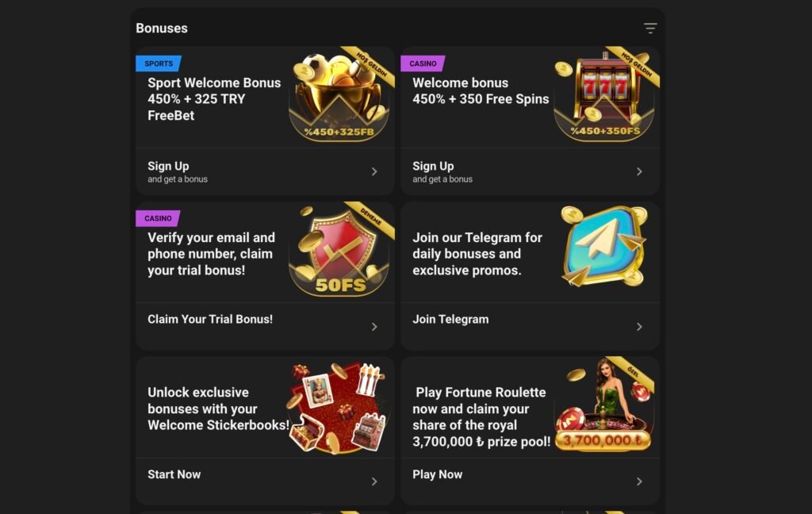The height and width of the screenshot is (514, 812).
Task: Click the Fortune Roulette 3,700,000 prize image
Action: point(603,405)
